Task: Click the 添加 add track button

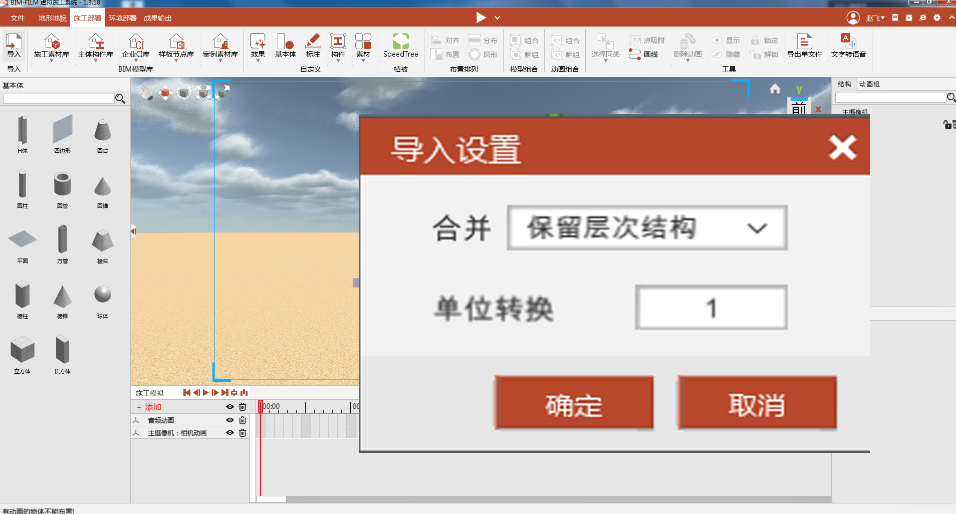Action: point(149,407)
